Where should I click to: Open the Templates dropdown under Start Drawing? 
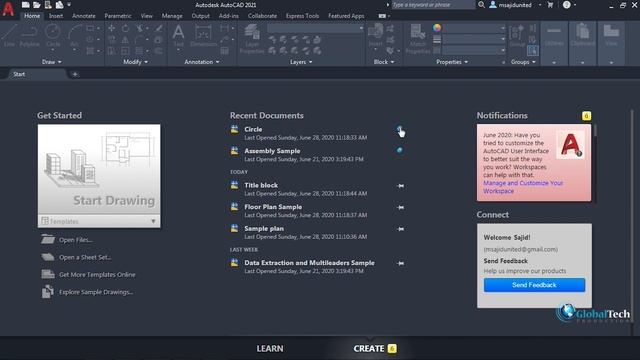point(99,221)
